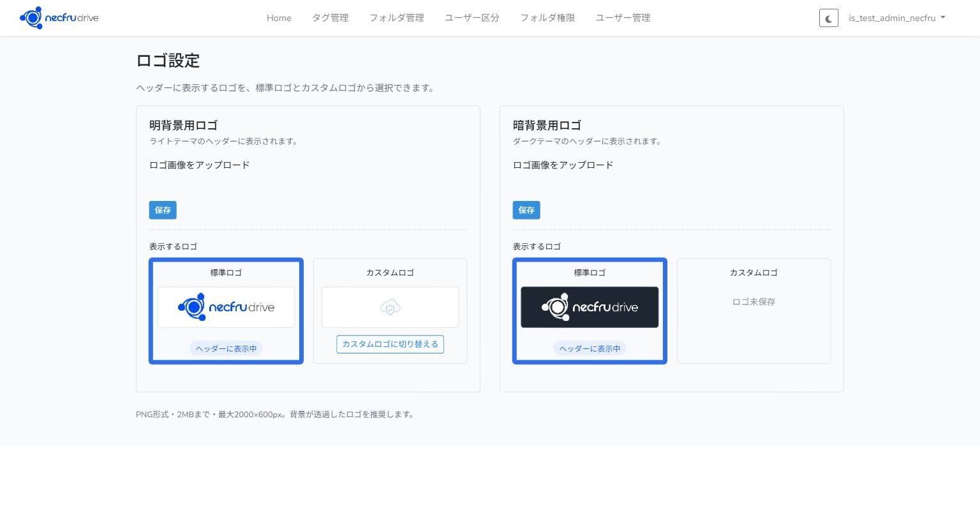Viewport: 980px width, 520px height.
Task: Open タグ管理 menu item
Action: (x=330, y=18)
